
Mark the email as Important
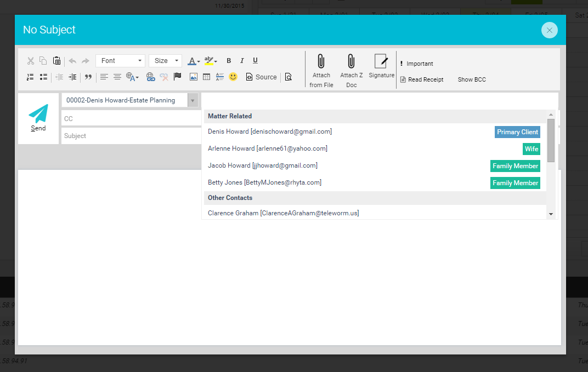tap(416, 64)
